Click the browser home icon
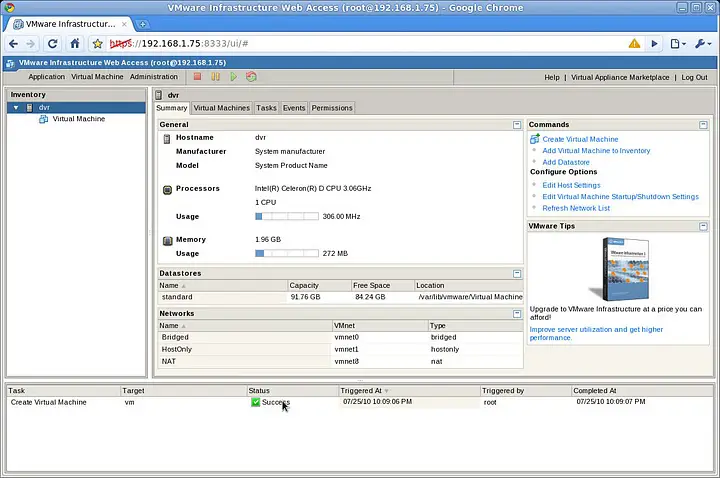 [74, 44]
